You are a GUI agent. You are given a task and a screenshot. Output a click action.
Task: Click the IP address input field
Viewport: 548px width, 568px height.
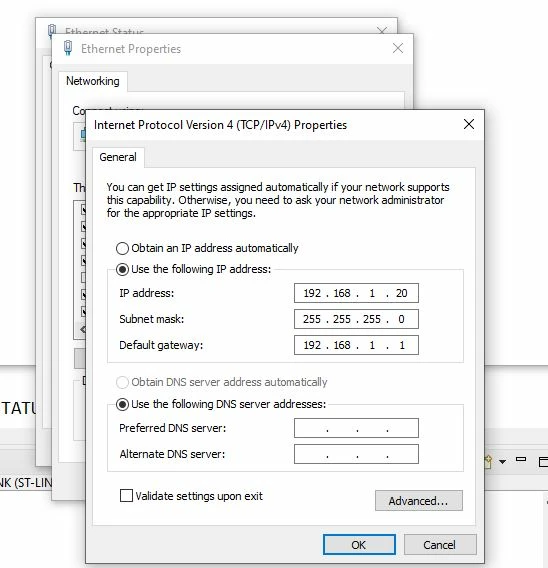[x=356, y=293]
